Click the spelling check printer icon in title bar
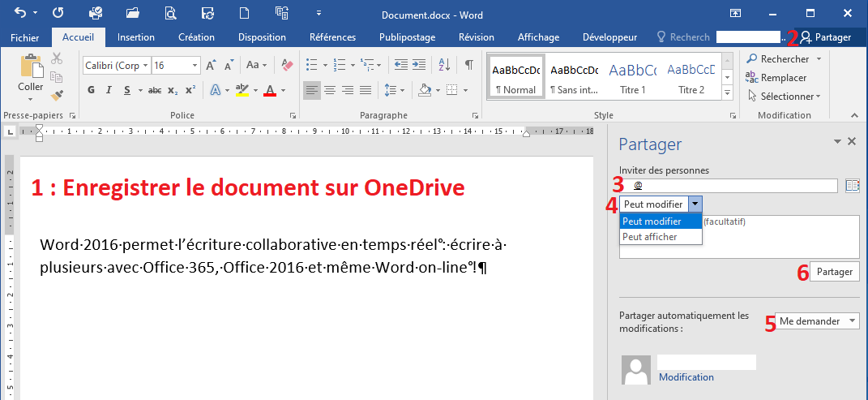 coord(95,12)
